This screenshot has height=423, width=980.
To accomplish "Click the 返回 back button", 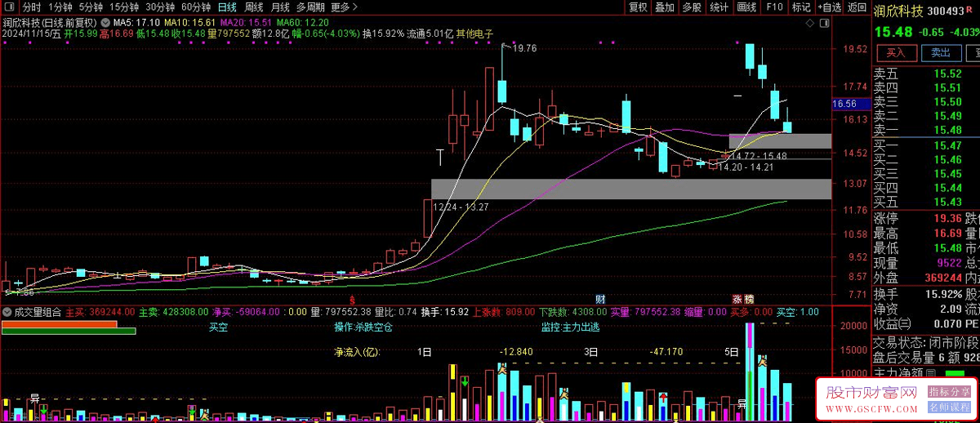I will [x=857, y=7].
